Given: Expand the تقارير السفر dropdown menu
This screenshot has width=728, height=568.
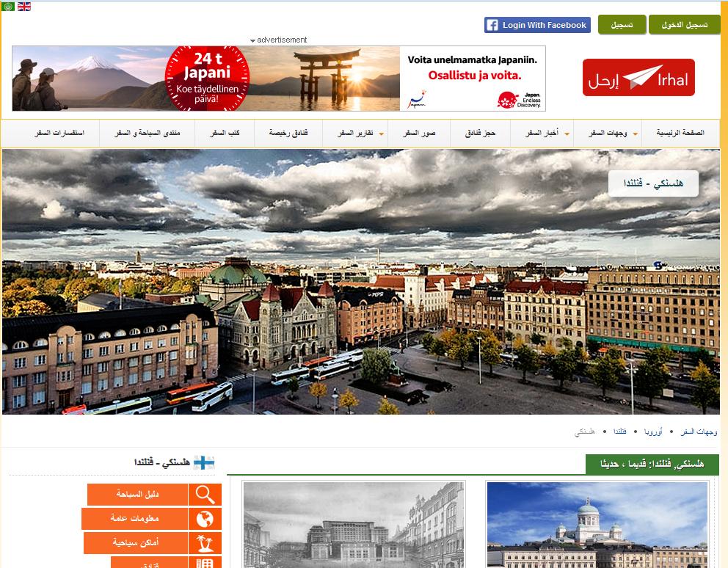Looking at the screenshot, I should coord(355,134).
